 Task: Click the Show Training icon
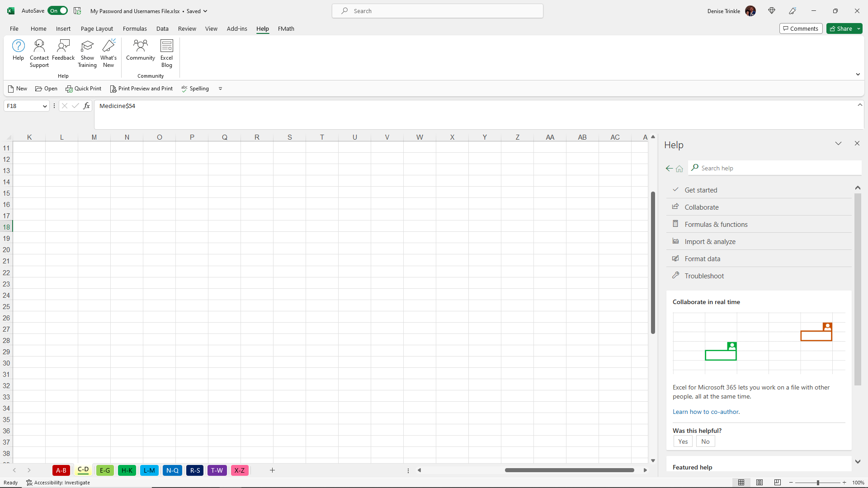coord(87,47)
